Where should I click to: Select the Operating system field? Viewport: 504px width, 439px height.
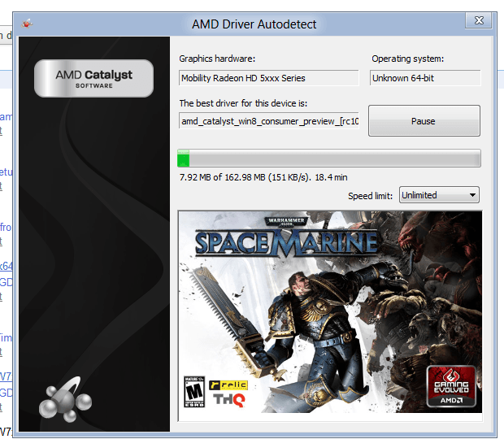coord(425,78)
